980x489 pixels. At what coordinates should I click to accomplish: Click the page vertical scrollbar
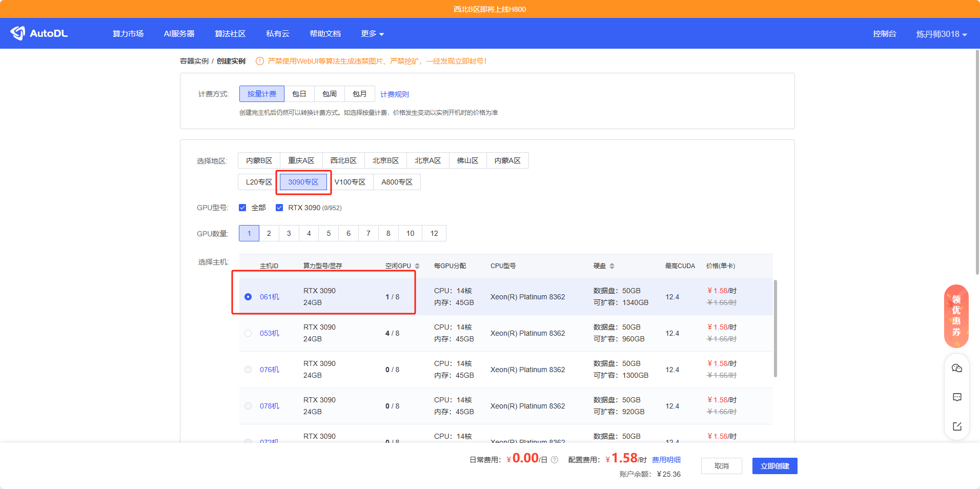coord(978,162)
